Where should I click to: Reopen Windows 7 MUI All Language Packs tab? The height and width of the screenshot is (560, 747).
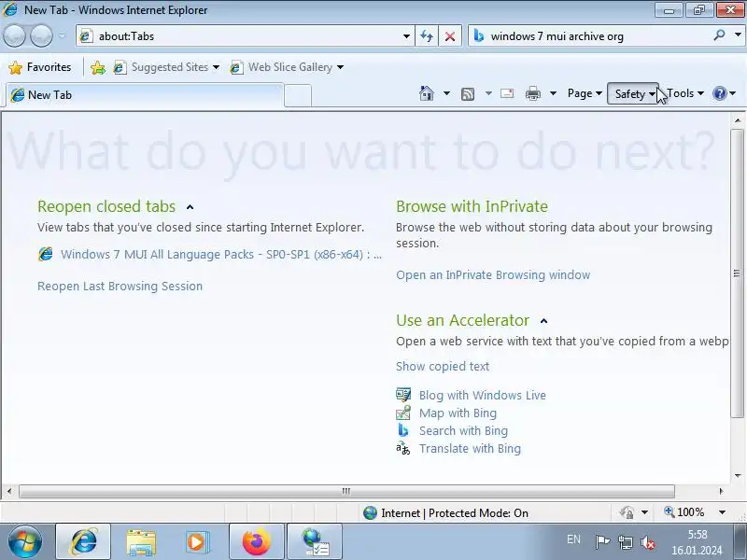(x=221, y=255)
